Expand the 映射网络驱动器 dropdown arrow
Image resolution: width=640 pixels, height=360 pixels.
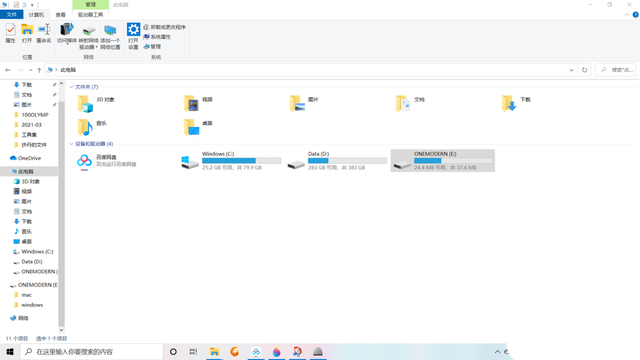(x=96, y=47)
